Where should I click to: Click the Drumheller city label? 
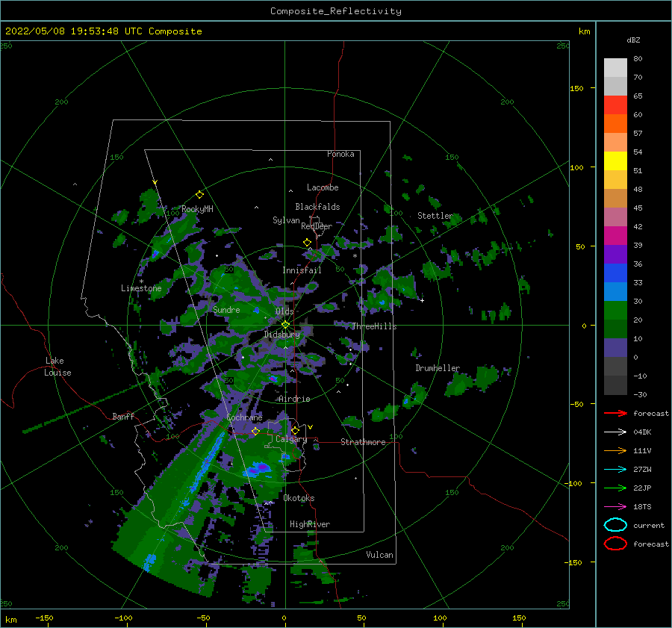click(438, 368)
